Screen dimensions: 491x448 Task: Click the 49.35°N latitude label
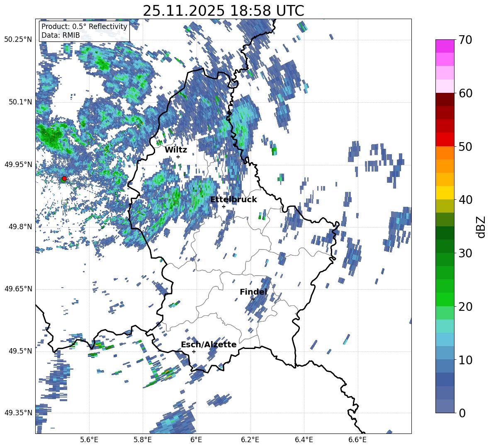pyautogui.click(x=18, y=413)
